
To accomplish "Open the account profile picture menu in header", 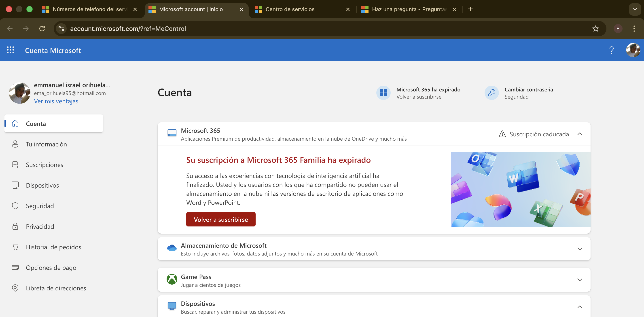I will (x=633, y=50).
